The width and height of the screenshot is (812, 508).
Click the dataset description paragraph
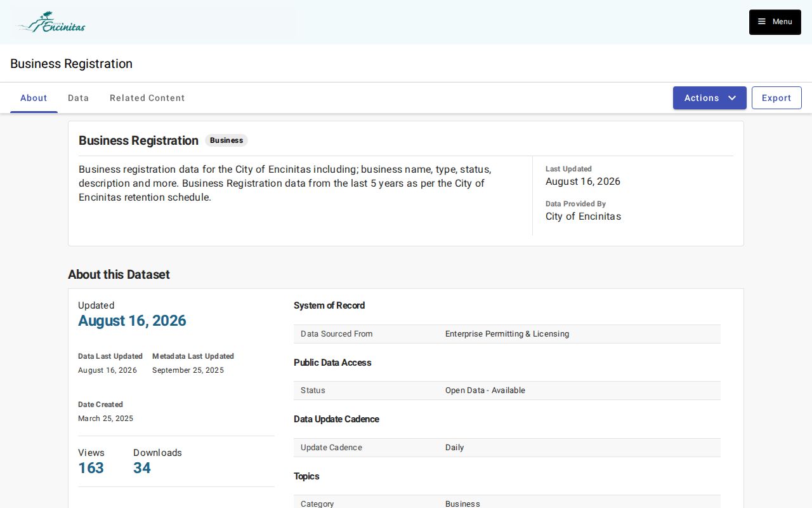(x=285, y=184)
